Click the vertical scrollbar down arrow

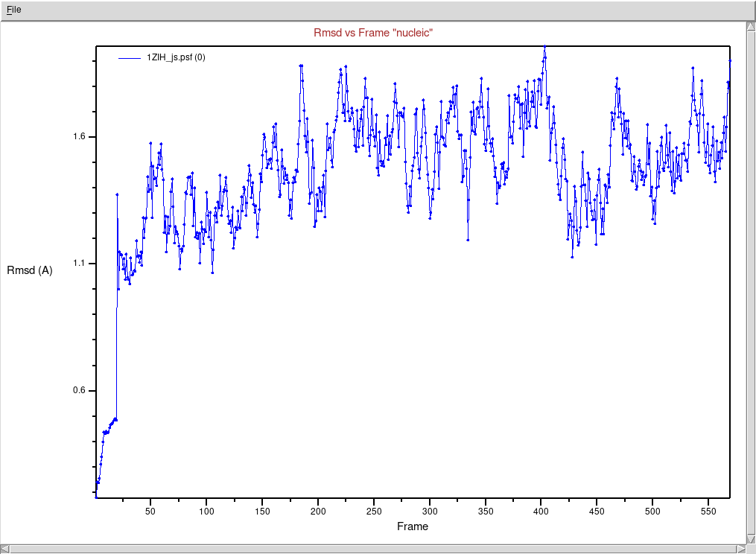tap(751, 539)
